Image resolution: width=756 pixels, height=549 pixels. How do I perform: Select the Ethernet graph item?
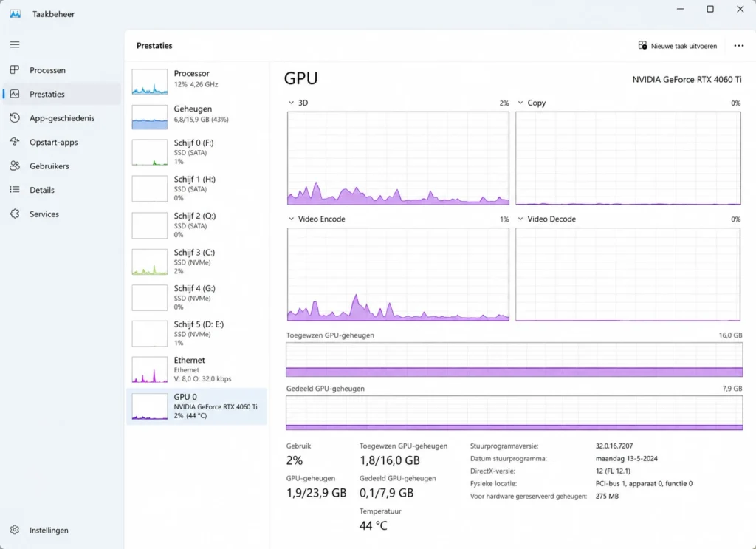[x=196, y=369]
